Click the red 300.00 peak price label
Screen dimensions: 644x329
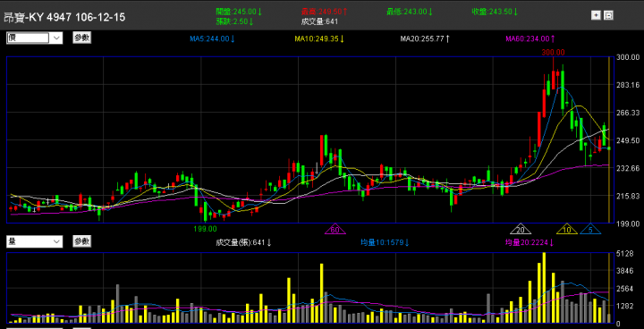pos(553,53)
